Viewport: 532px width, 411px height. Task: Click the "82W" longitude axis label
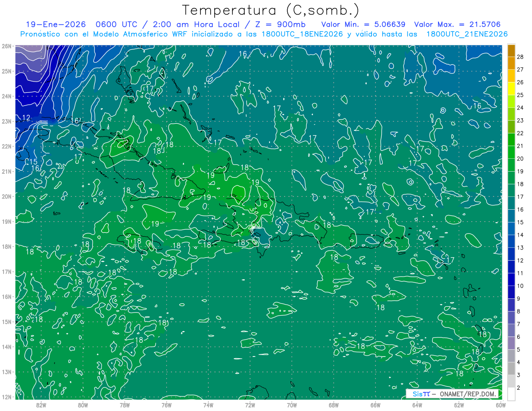(41, 405)
